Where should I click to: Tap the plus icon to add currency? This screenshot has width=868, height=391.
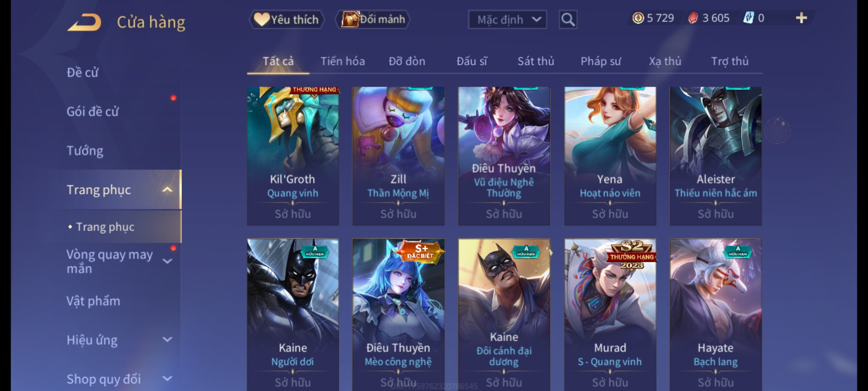point(801,18)
